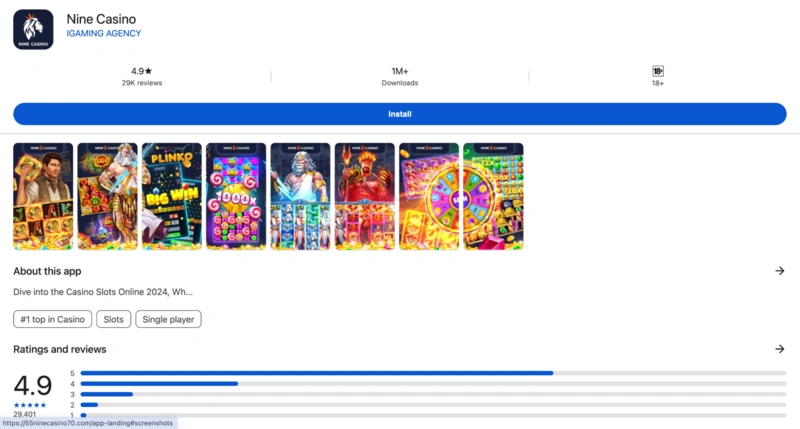Click the Dive into the Casino Slots description

(x=103, y=292)
